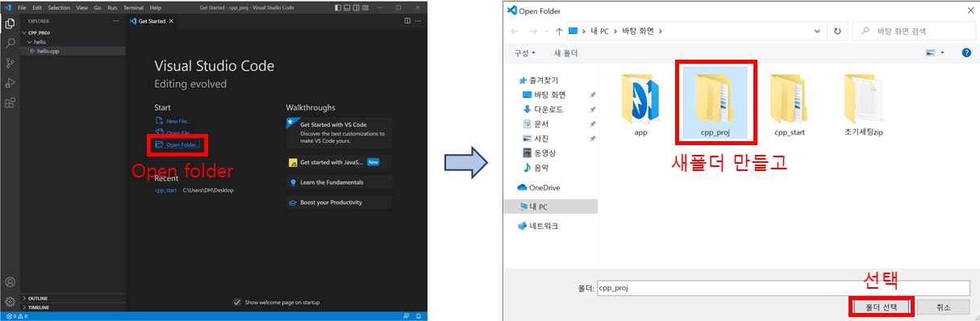Open the Terminal menu in VS Code
Image resolution: width=980 pixels, height=321 pixels.
pos(133,7)
